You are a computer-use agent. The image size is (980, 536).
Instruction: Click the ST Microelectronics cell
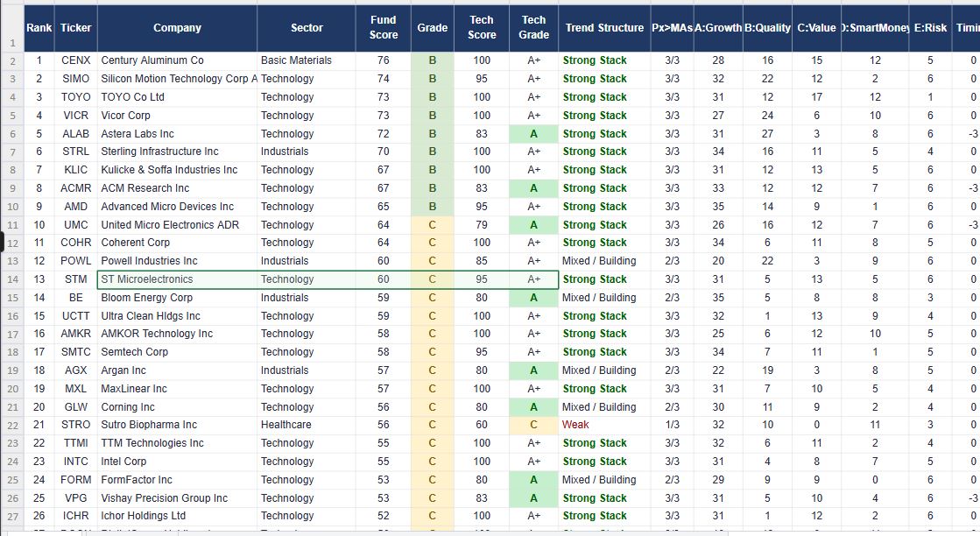[177, 279]
